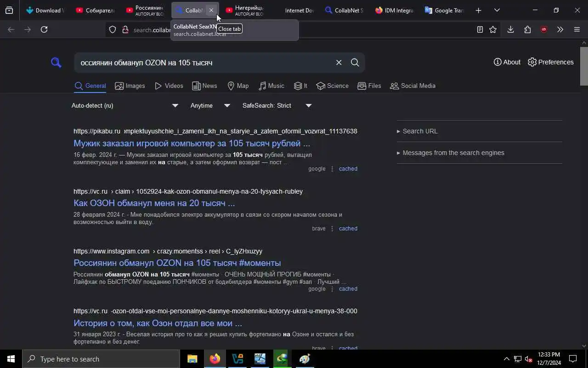Open File Explorer from taskbar
Screen dimensions: 588x368
(192, 359)
